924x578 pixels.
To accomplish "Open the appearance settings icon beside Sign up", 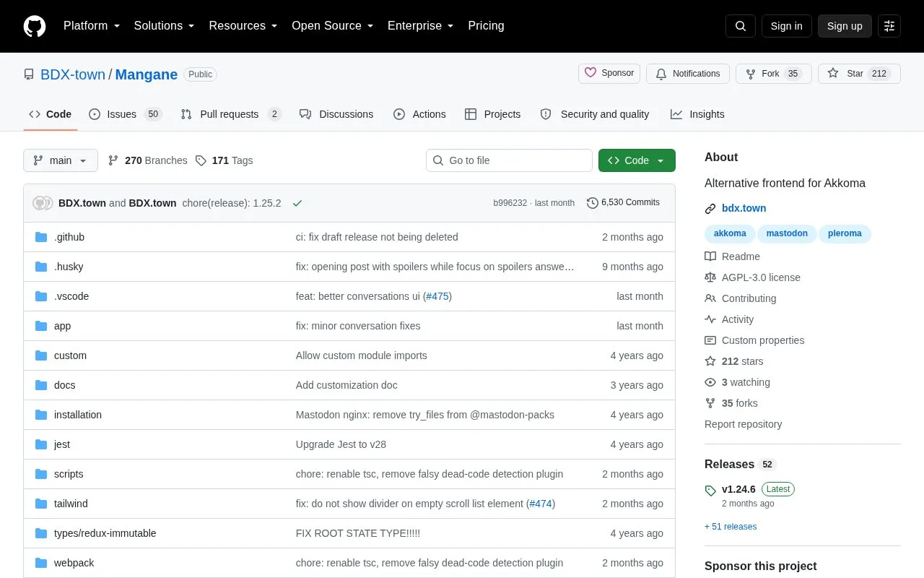I will (889, 26).
